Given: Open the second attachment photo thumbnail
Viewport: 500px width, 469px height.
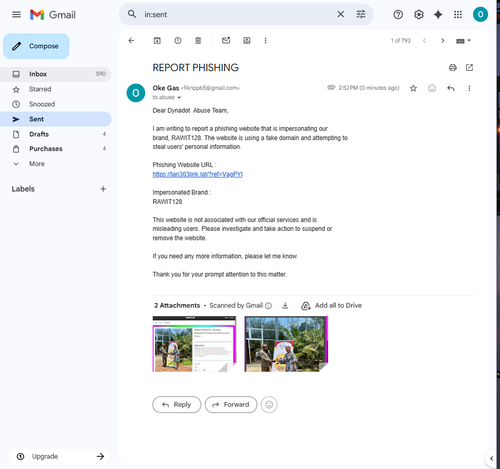Looking at the screenshot, I should point(286,344).
